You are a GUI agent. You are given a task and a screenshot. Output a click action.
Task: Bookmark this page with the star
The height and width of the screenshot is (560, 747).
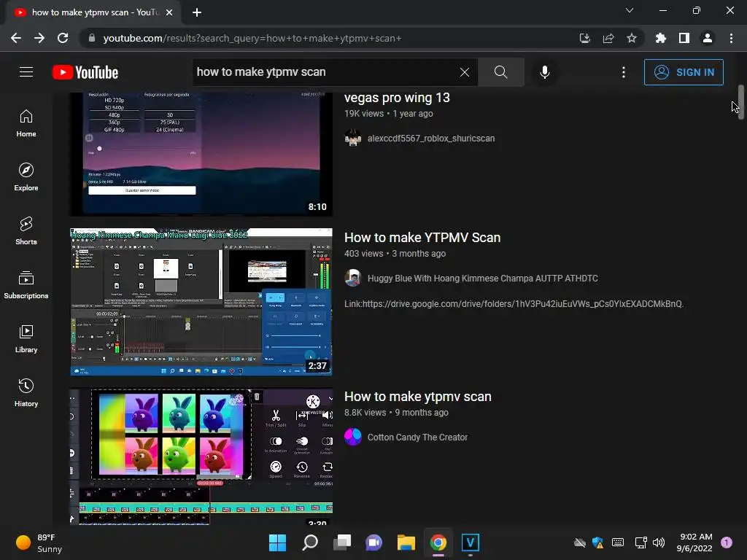point(632,38)
